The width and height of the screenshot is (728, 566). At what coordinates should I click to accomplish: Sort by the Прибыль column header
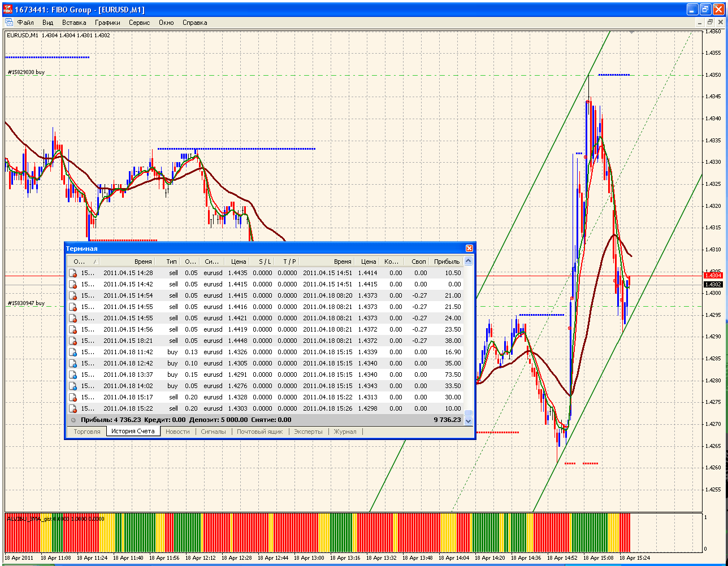[447, 262]
